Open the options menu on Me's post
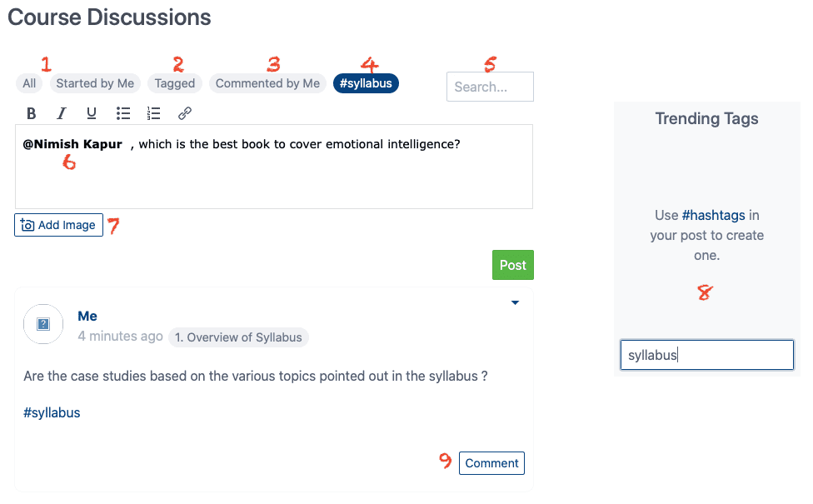 tap(515, 302)
